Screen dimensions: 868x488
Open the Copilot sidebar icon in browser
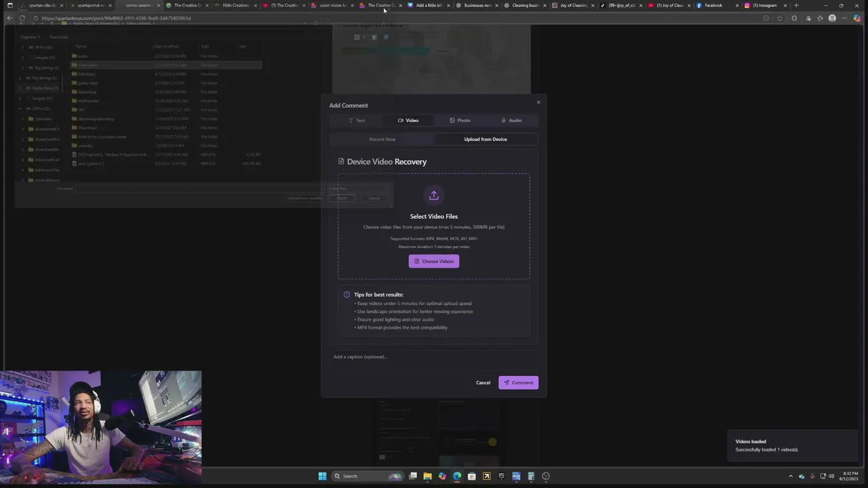858,18
